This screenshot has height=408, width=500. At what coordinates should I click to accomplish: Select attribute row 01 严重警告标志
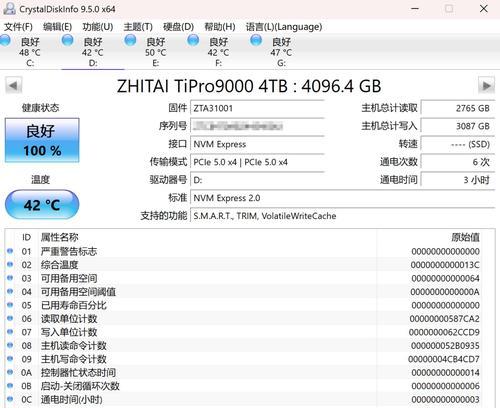point(243,251)
